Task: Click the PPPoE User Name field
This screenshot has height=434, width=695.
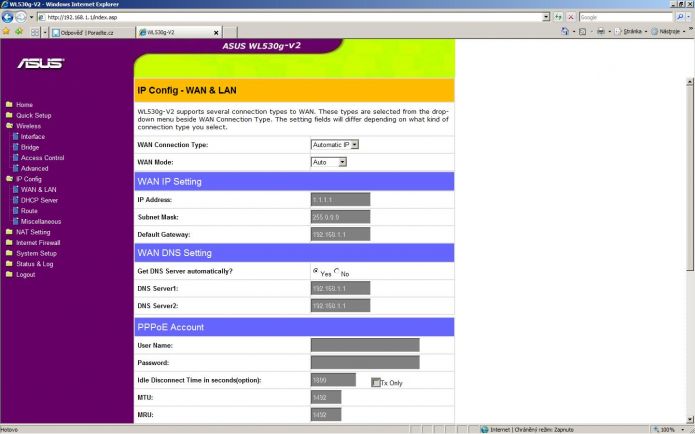Action: click(365, 345)
